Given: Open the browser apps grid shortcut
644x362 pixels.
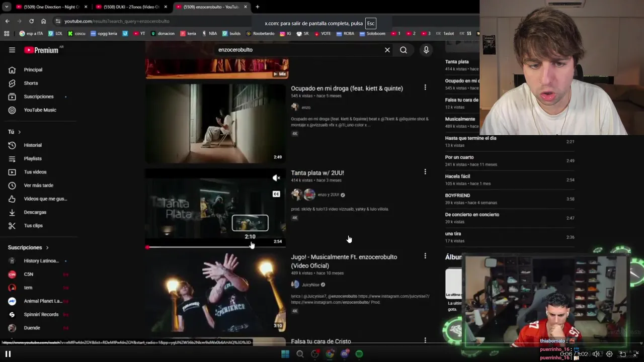Looking at the screenshot, I should coord(7,34).
